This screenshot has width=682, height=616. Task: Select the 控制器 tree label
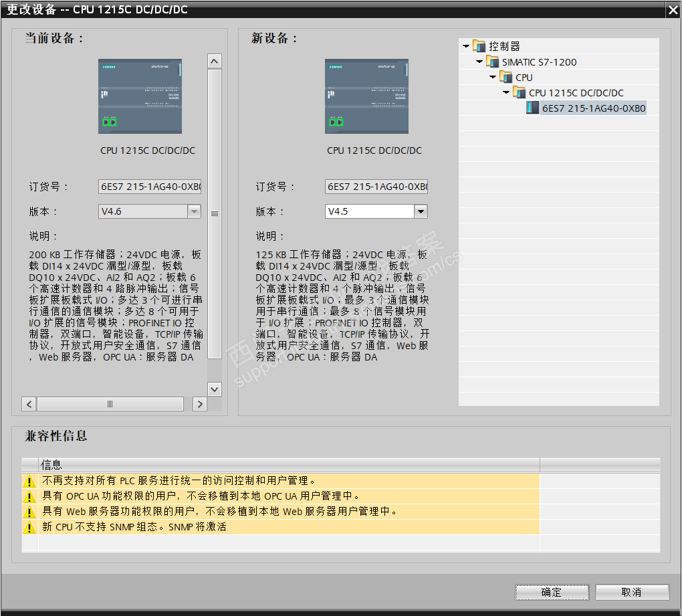point(505,46)
